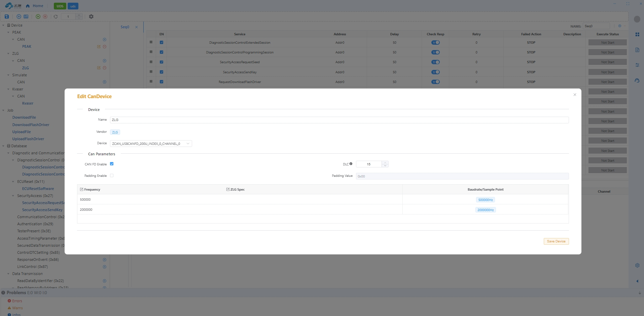Open the sliders icon in right sidebar
This screenshot has width=644, height=316.
637,65
